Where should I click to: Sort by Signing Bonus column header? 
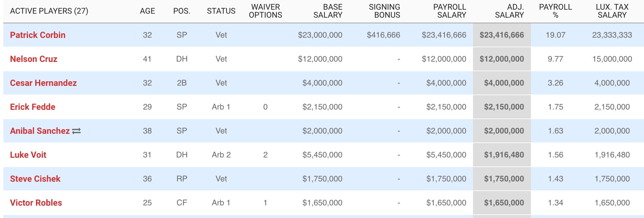[384, 11]
